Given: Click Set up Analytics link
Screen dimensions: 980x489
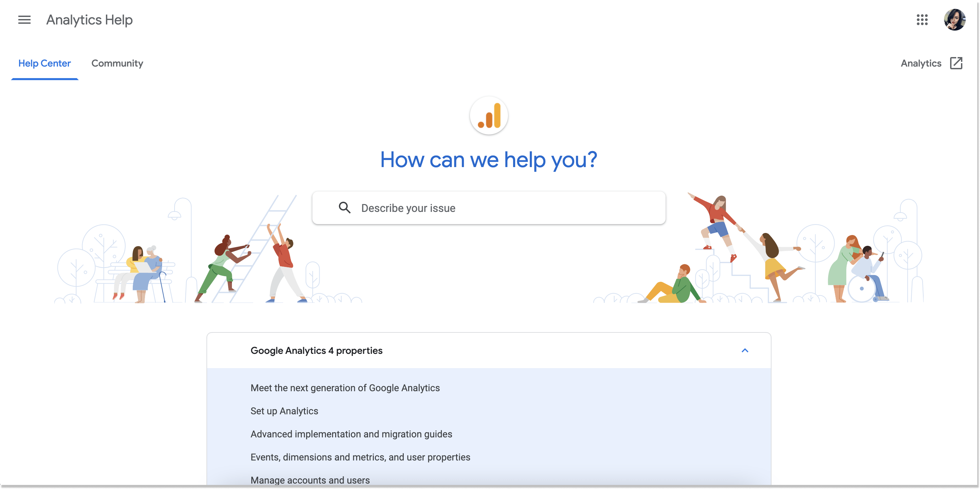Looking at the screenshot, I should 284,411.
